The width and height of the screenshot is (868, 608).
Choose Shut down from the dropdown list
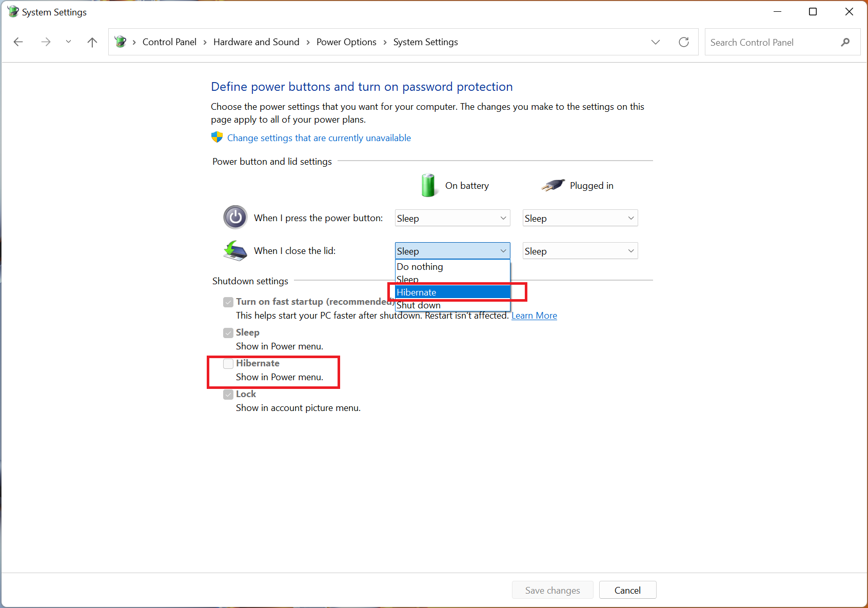[x=452, y=305]
